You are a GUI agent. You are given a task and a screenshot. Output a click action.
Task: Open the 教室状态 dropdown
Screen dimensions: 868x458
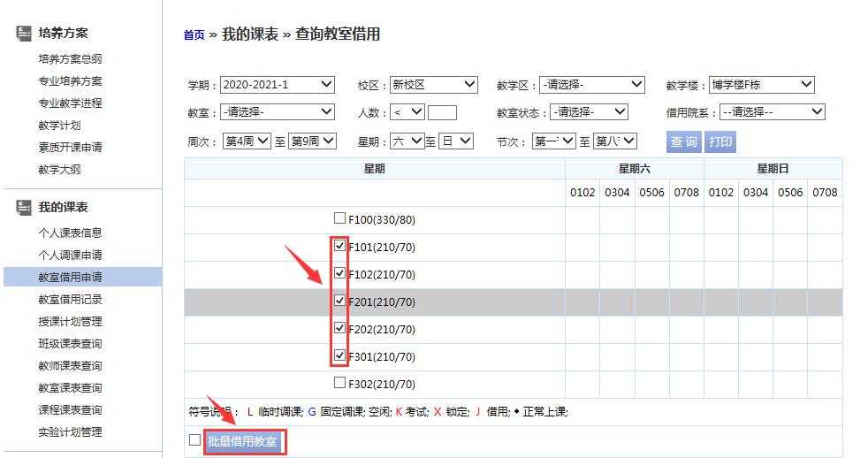(x=588, y=112)
